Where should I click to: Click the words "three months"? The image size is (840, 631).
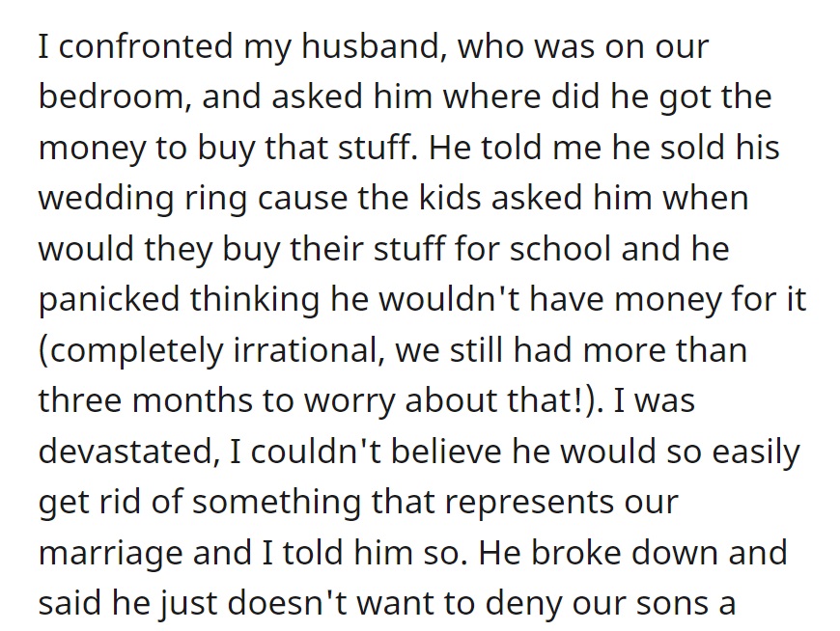click(x=145, y=400)
